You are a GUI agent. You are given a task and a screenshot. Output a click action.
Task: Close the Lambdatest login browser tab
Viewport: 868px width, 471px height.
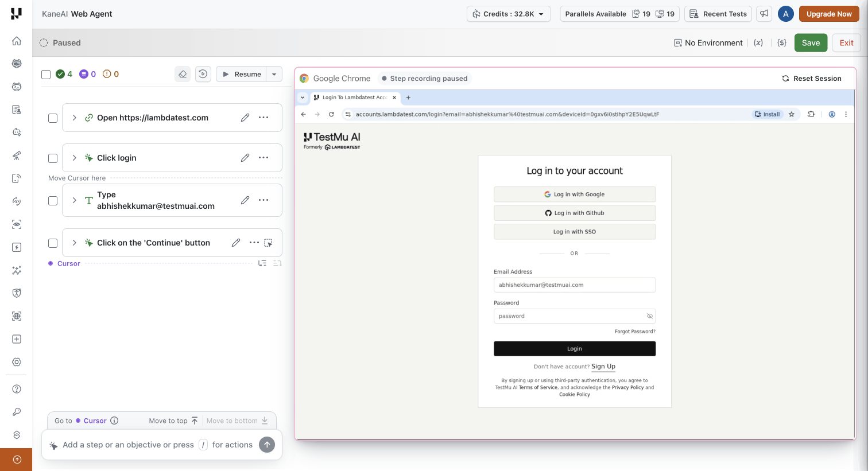[394, 98]
